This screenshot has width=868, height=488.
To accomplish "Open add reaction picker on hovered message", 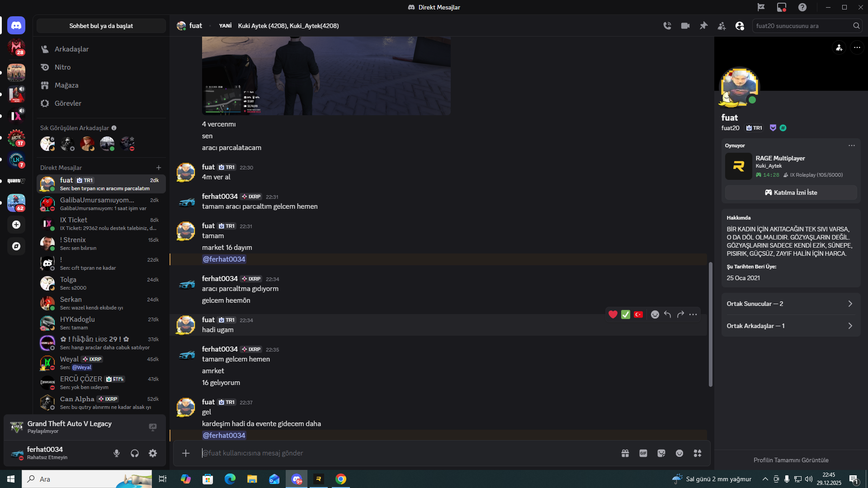I will 655,314.
